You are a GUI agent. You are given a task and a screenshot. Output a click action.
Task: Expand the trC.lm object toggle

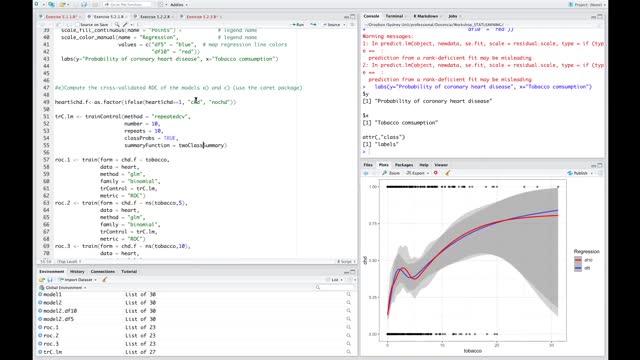[x=40, y=352]
